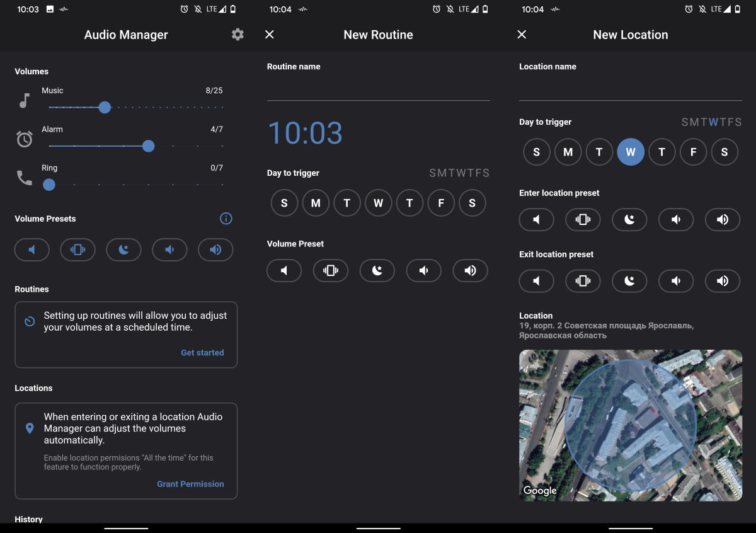The height and width of the screenshot is (533, 756).
Task: View Volume Presets info via the info icon
Action: [226, 218]
